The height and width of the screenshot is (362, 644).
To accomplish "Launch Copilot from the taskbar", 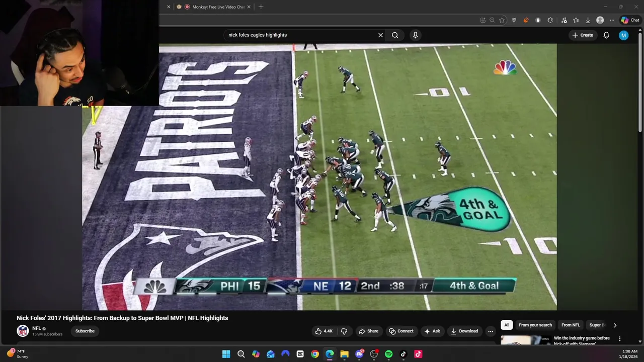I will 256,354.
